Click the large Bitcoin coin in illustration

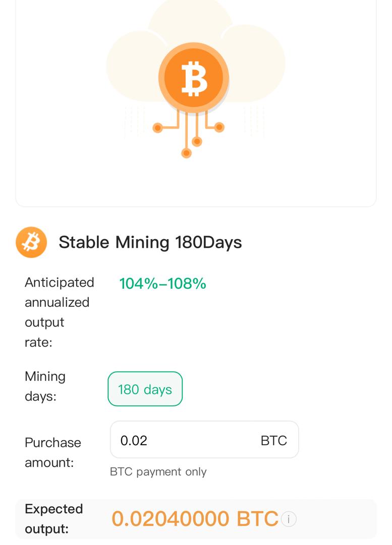(x=194, y=79)
